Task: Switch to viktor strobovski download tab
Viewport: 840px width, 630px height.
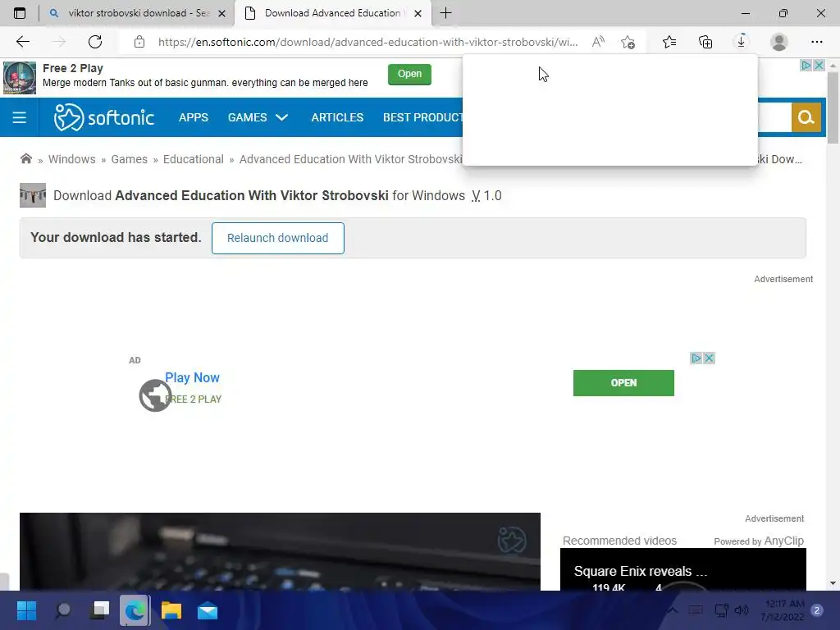Action: [x=138, y=13]
